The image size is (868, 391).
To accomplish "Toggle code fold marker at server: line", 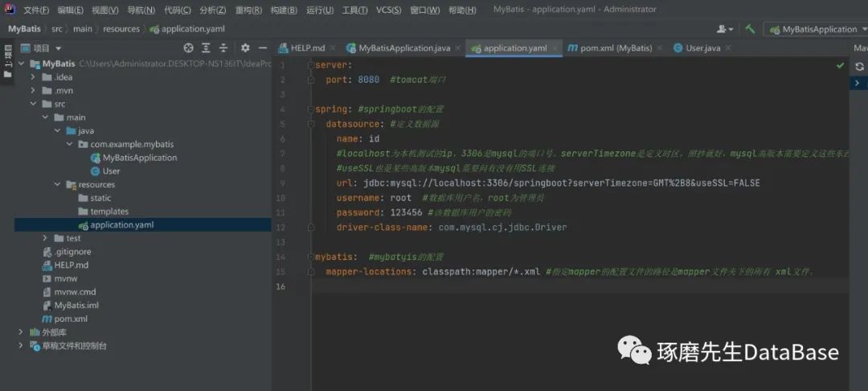I will coord(310,65).
